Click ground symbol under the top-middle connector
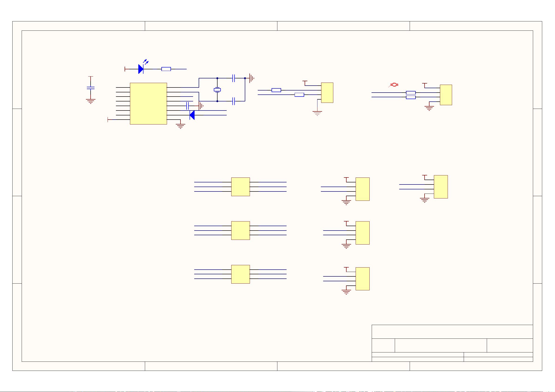The image size is (555, 392). click(x=317, y=113)
